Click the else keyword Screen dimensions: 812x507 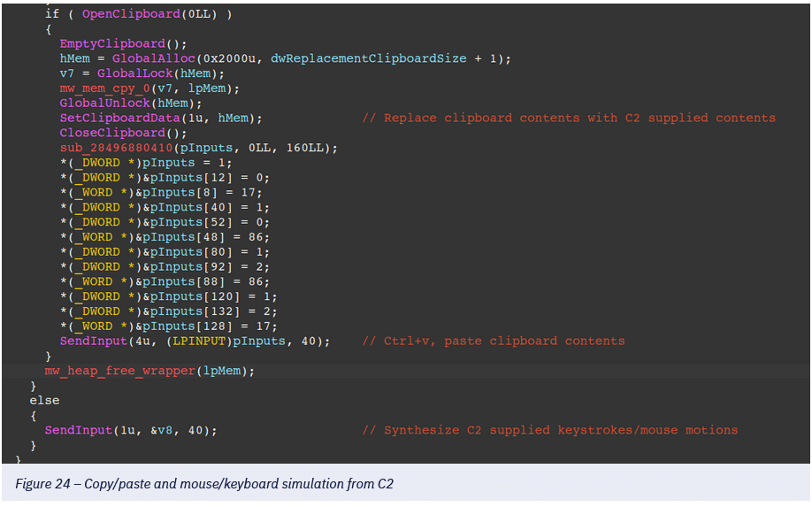click(x=44, y=401)
